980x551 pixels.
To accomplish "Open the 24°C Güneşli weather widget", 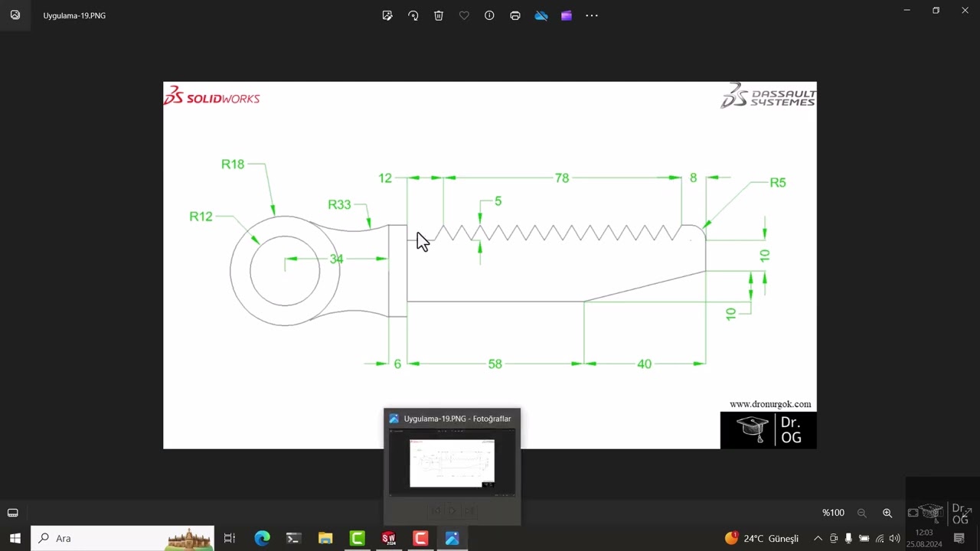I will coord(762,539).
